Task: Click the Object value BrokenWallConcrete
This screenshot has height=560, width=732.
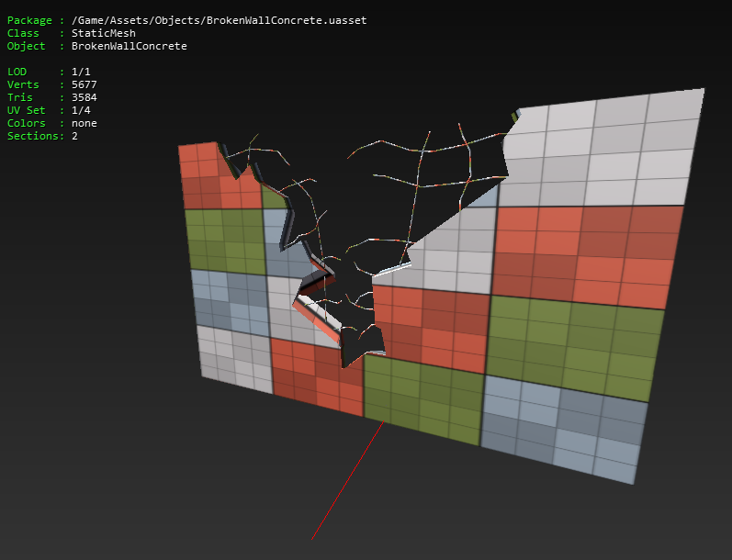Action: (130, 46)
